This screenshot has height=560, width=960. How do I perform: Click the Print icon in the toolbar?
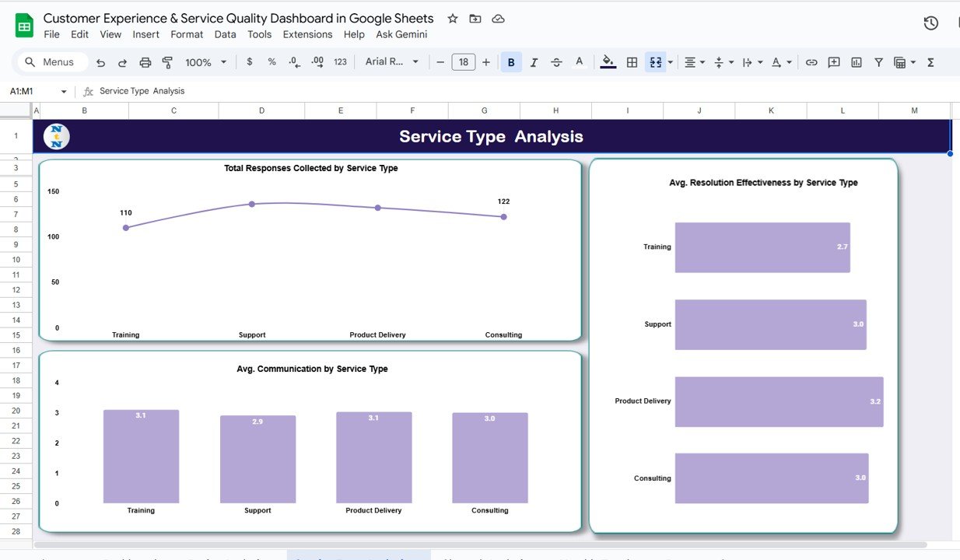(x=145, y=61)
